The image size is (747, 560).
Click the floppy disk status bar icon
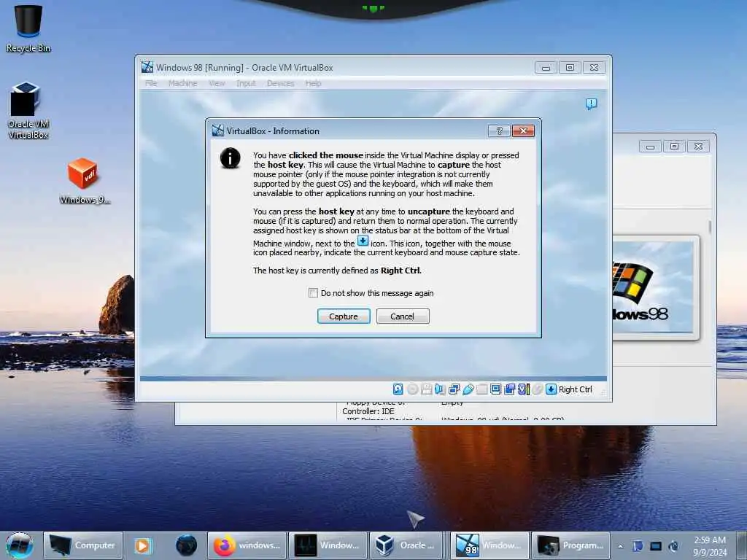[426, 389]
